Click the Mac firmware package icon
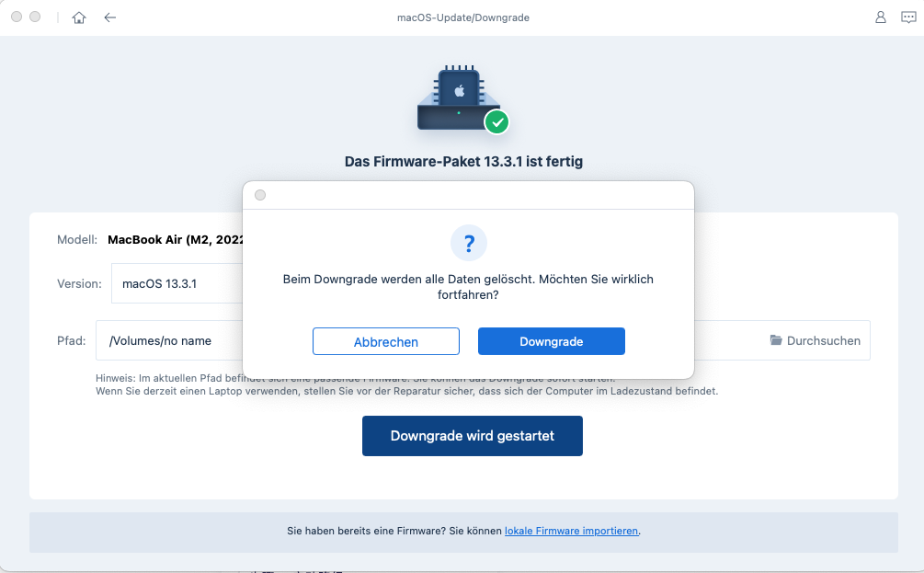 [462, 97]
